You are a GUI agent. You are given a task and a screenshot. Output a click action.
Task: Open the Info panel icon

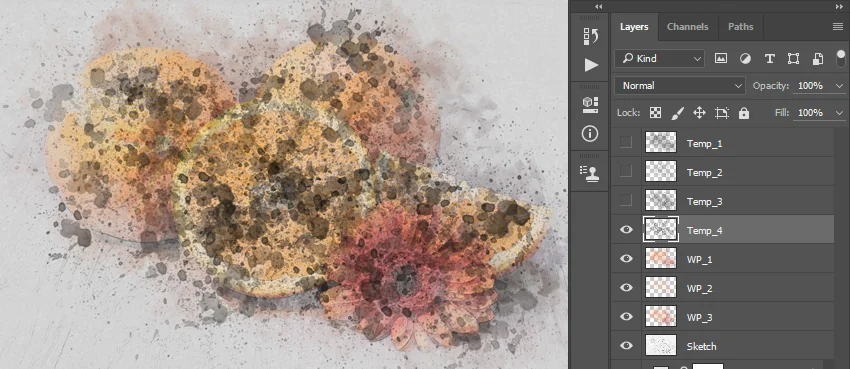(x=590, y=134)
